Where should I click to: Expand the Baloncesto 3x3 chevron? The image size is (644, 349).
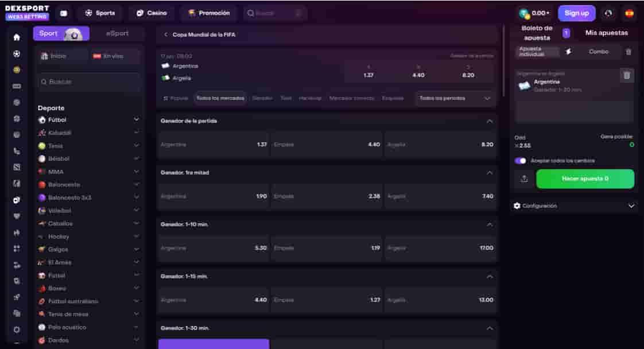(x=137, y=197)
